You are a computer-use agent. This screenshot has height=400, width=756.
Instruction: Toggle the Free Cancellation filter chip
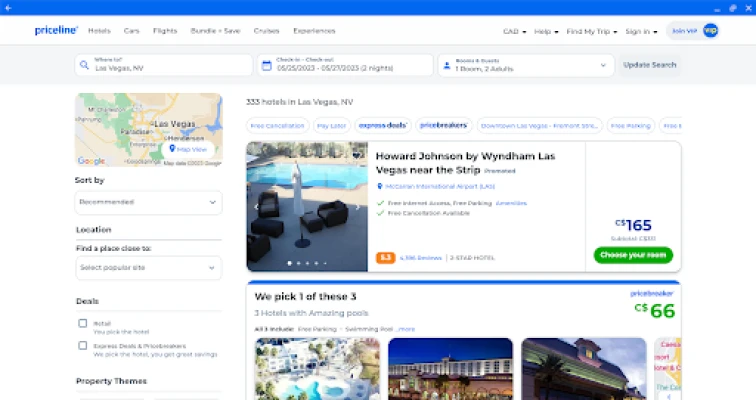click(x=276, y=126)
